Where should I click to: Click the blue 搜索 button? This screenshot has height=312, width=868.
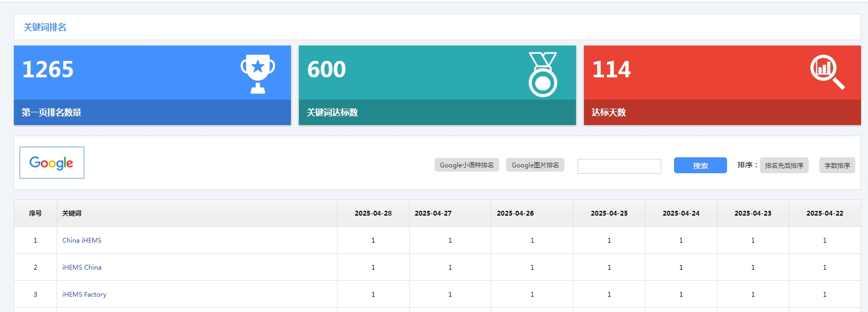(x=701, y=166)
